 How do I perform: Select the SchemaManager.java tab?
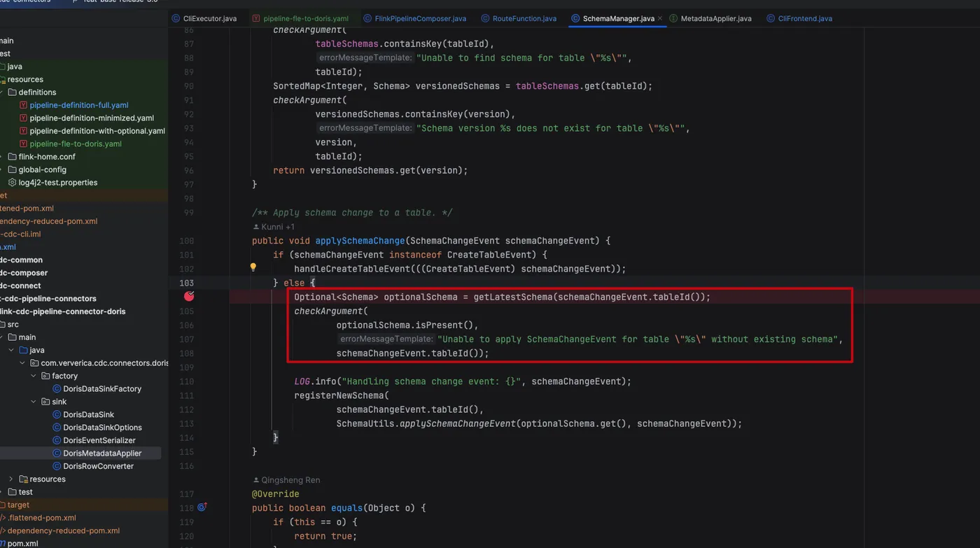click(x=618, y=18)
